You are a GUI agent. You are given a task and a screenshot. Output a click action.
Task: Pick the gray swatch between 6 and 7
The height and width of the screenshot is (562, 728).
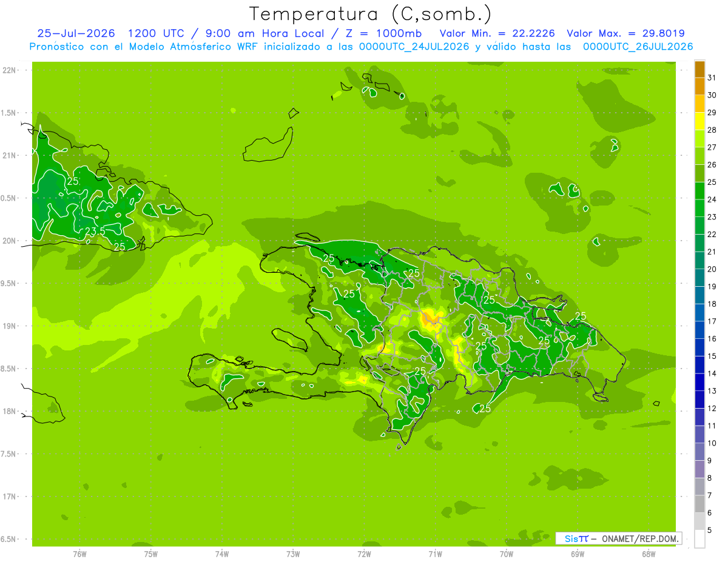tap(700, 504)
